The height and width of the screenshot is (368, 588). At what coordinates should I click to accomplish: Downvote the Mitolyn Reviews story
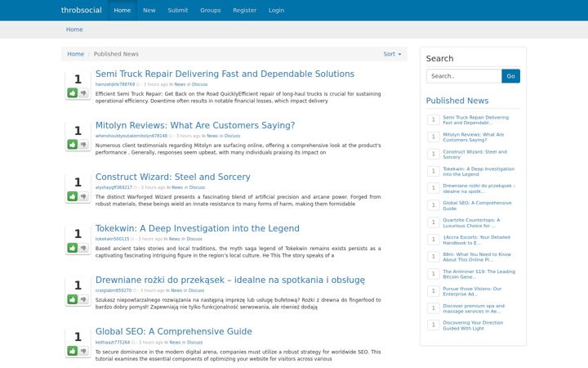[x=83, y=144]
